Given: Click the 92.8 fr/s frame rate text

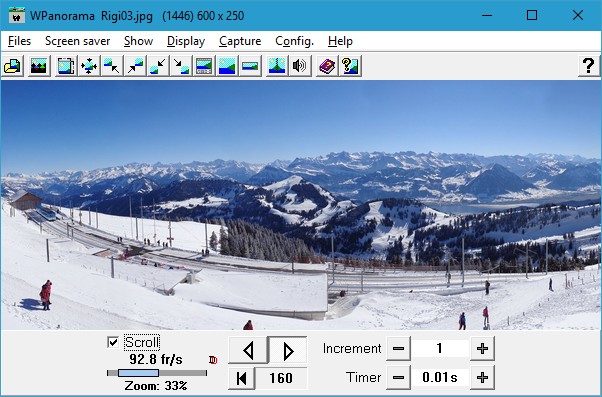Looking at the screenshot, I should click(156, 359).
